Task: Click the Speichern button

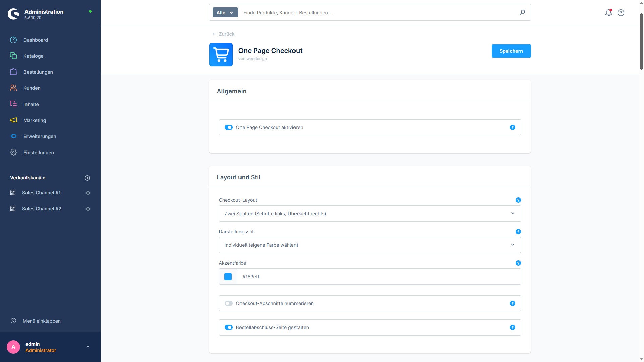Action: click(511, 51)
